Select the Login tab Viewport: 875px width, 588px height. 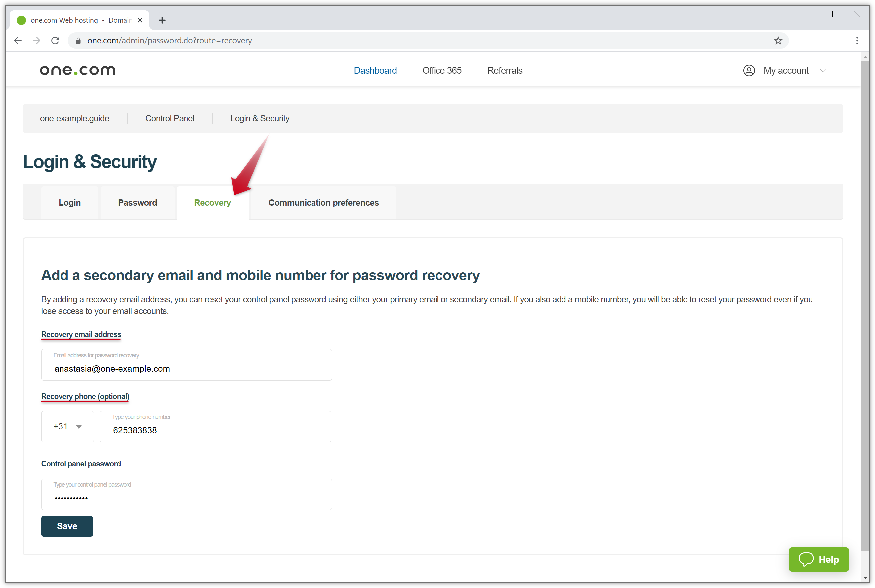coord(69,203)
